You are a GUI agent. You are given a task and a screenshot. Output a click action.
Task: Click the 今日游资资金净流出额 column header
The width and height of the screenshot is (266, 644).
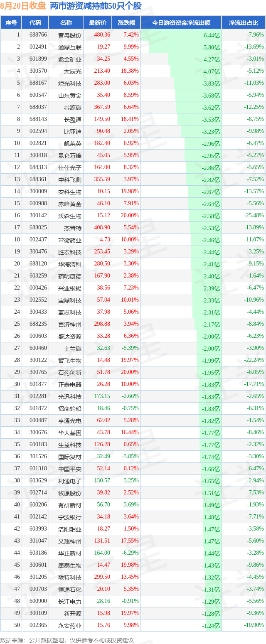(x=181, y=23)
